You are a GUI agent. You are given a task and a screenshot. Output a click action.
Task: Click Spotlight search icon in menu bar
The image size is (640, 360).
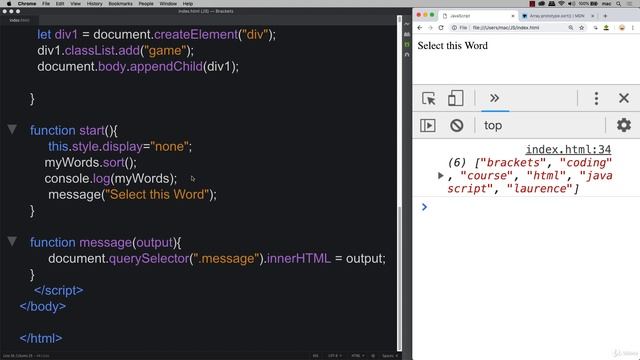coord(619,4)
